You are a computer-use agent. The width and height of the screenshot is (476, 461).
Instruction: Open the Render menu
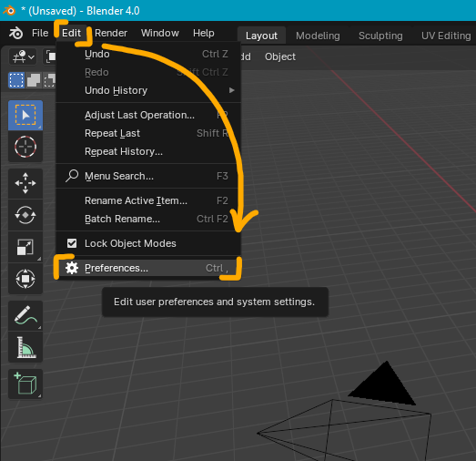(x=111, y=33)
